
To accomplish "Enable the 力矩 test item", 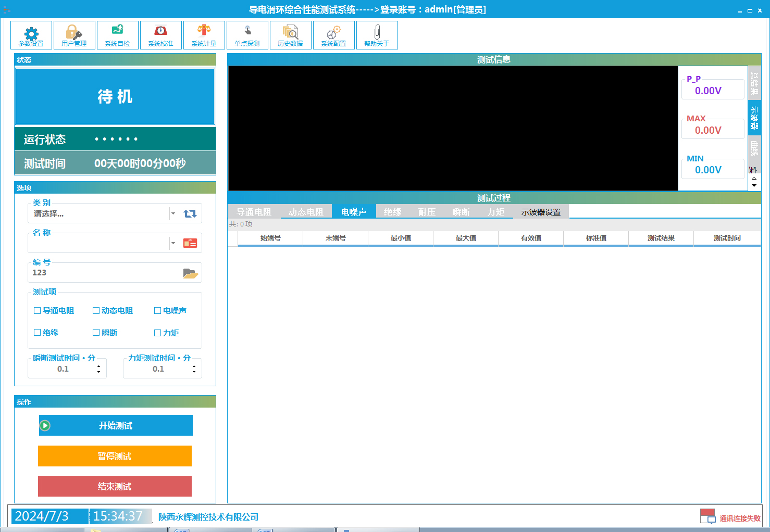I will pyautogui.click(x=157, y=332).
